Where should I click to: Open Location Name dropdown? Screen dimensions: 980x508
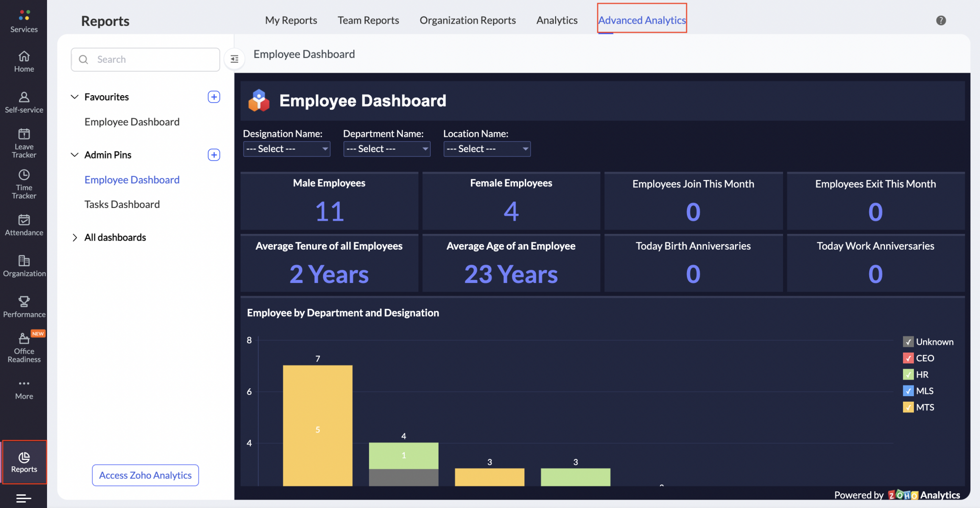(x=487, y=149)
